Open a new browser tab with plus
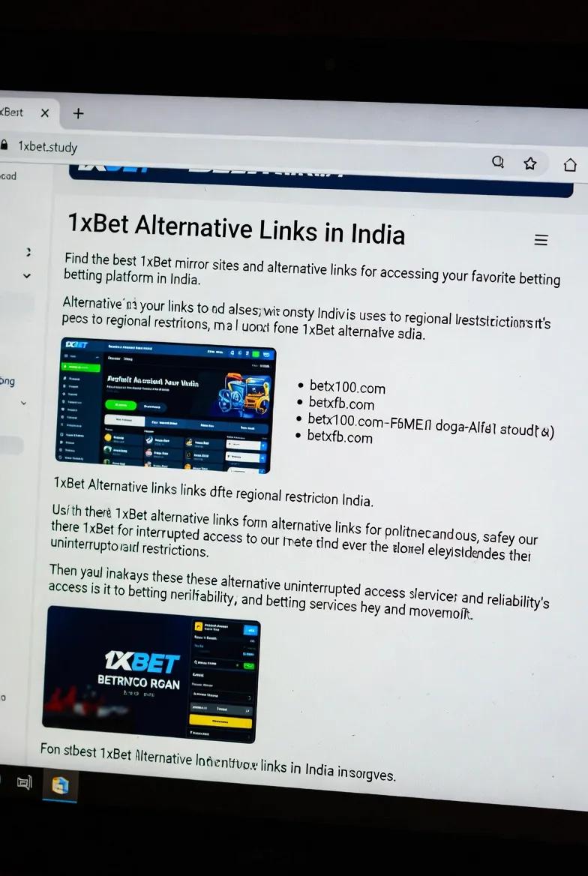 pyautogui.click(x=78, y=113)
